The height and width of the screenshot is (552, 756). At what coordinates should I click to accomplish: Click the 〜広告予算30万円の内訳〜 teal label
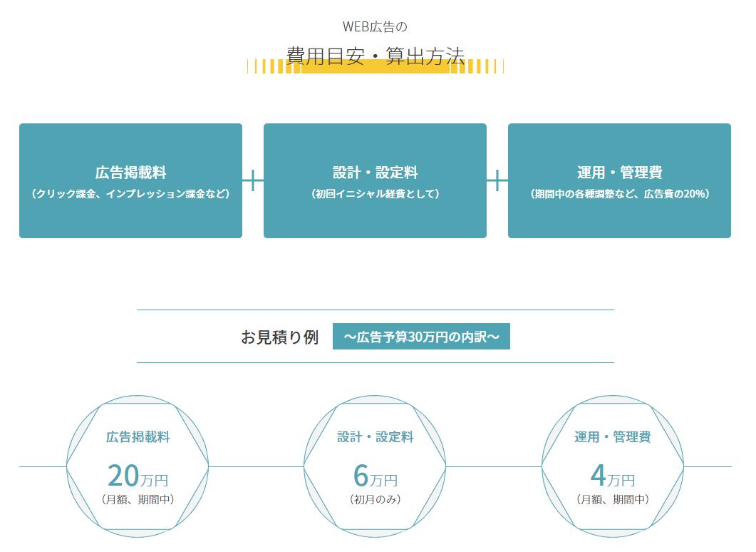[x=421, y=337]
